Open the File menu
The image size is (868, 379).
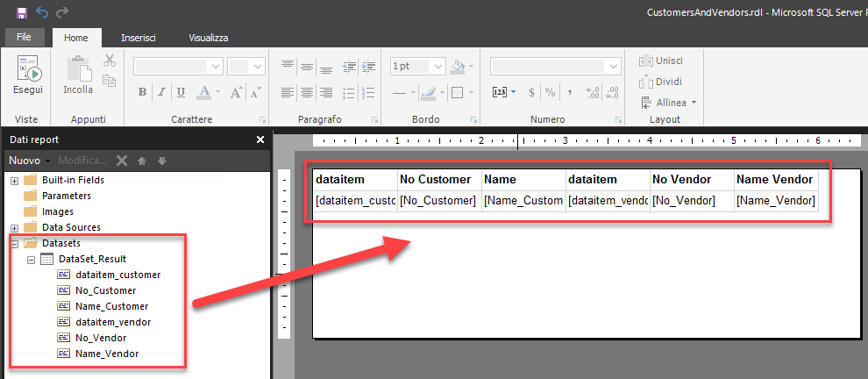click(24, 37)
